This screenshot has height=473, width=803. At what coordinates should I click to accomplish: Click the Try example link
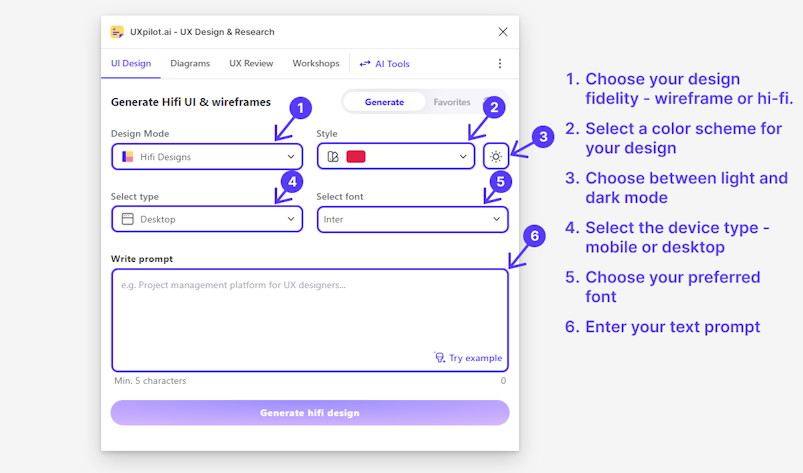coord(468,357)
